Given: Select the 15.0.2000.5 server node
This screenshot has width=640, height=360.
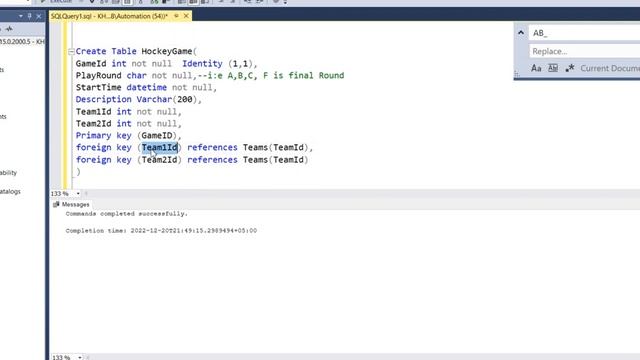Looking at the screenshot, I should pos(22,42).
